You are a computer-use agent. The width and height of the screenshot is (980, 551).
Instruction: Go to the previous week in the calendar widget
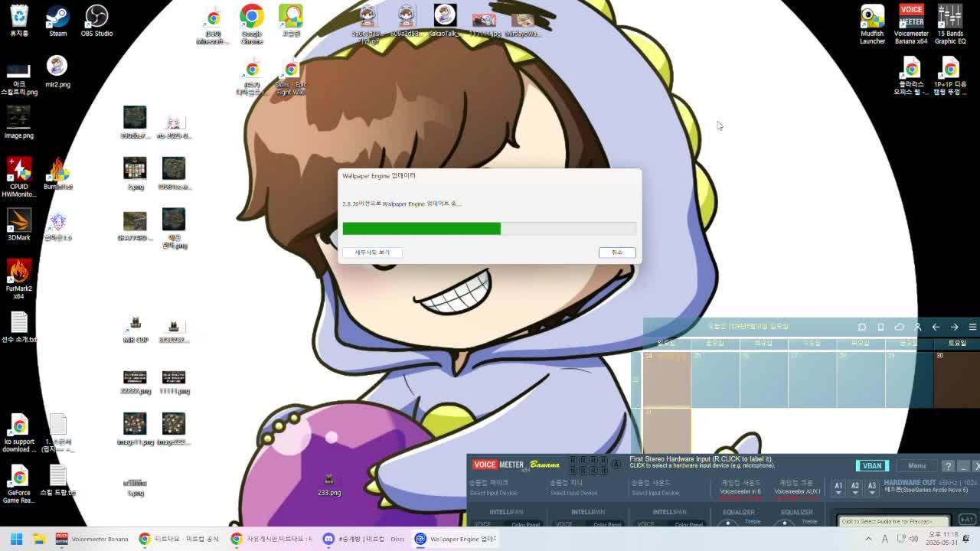[x=936, y=327]
